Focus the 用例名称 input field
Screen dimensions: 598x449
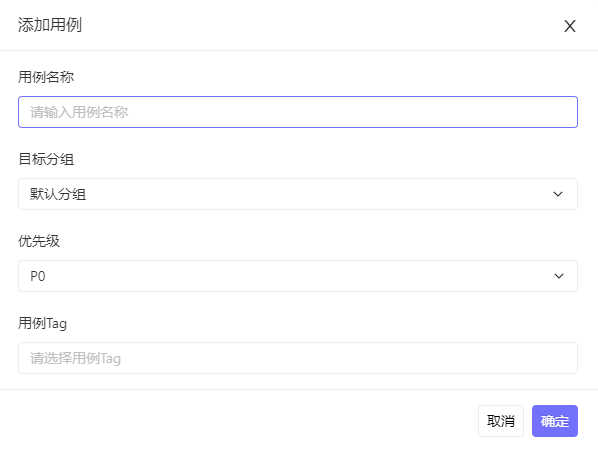[x=298, y=112]
